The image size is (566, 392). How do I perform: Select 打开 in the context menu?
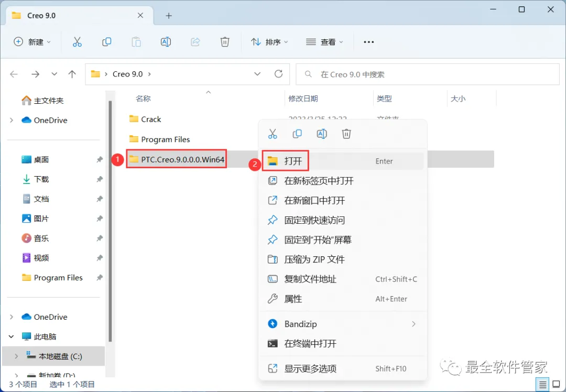343,161
